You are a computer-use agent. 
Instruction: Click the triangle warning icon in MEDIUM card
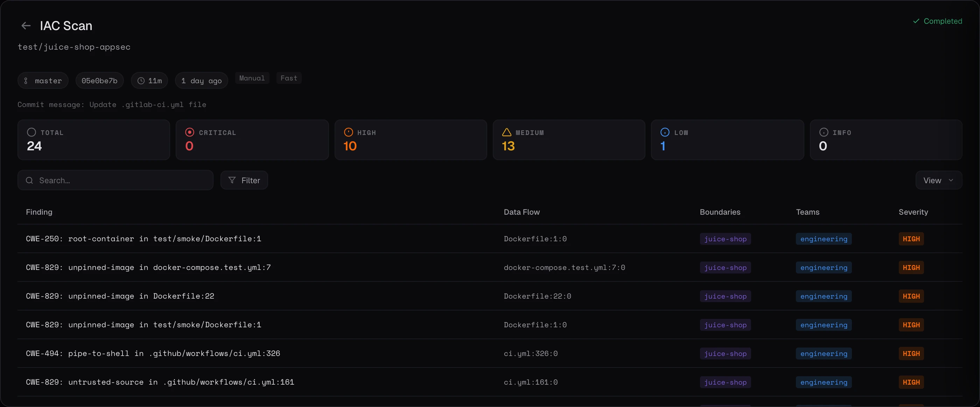tap(507, 132)
